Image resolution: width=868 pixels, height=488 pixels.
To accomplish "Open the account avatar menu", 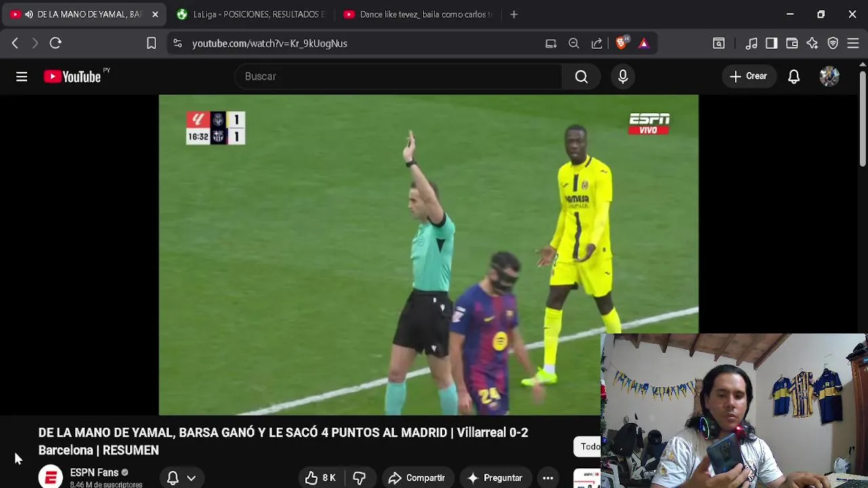I will (829, 77).
